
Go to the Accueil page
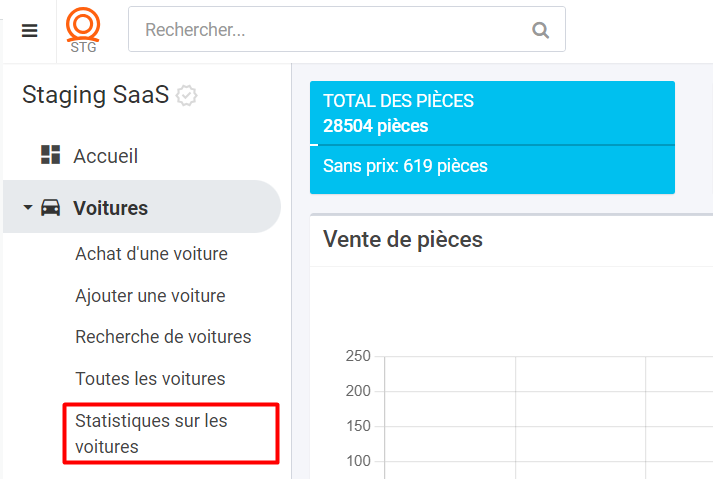pos(105,156)
